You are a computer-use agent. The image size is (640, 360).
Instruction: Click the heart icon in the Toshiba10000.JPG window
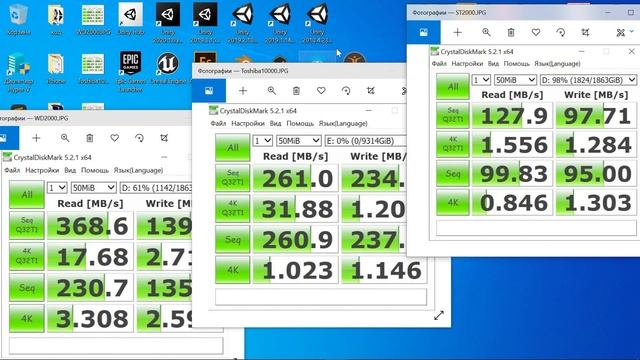pos(321,91)
